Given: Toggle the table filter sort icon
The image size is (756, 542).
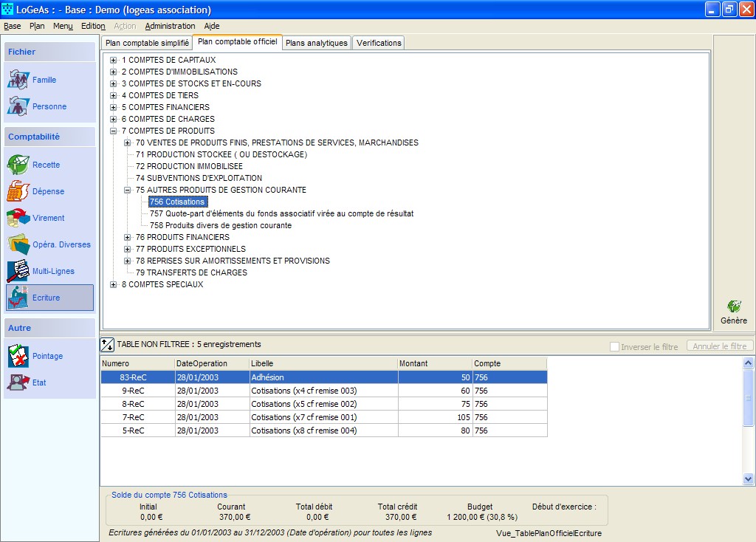Looking at the screenshot, I should pyautogui.click(x=108, y=344).
